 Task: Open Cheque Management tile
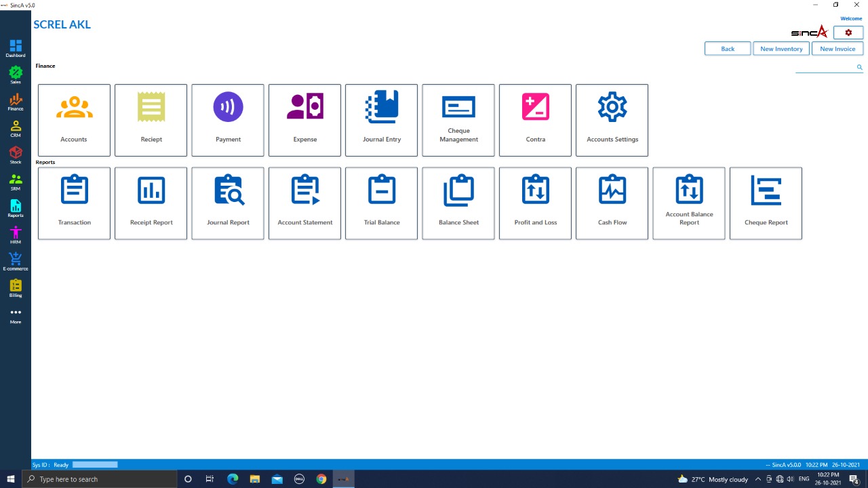pyautogui.click(x=458, y=120)
